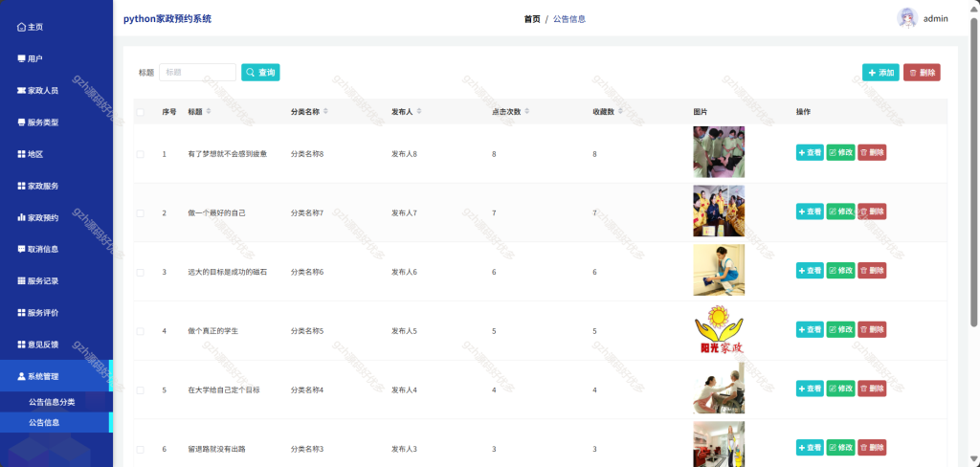Image resolution: width=980 pixels, height=467 pixels.
Task: Select 公告信息 submenu item
Action: [x=56, y=422]
